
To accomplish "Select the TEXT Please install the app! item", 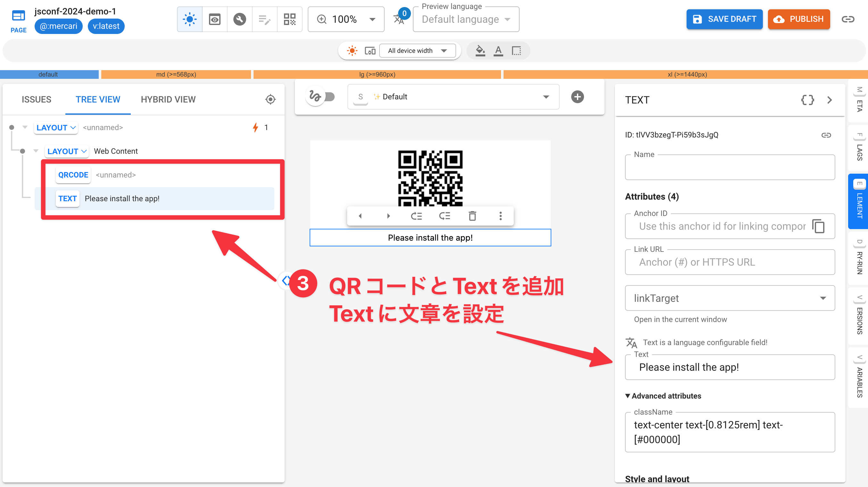I will tap(154, 199).
